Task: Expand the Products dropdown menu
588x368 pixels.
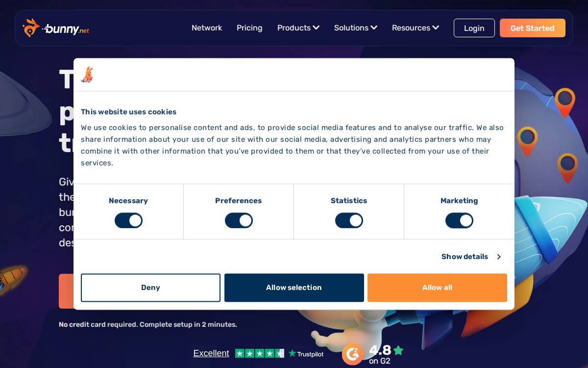Action: pyautogui.click(x=298, y=28)
